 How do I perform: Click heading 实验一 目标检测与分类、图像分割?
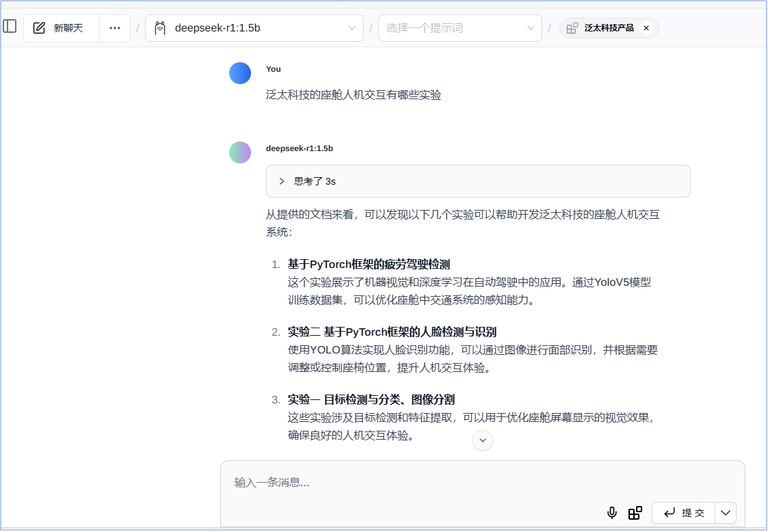(x=371, y=400)
